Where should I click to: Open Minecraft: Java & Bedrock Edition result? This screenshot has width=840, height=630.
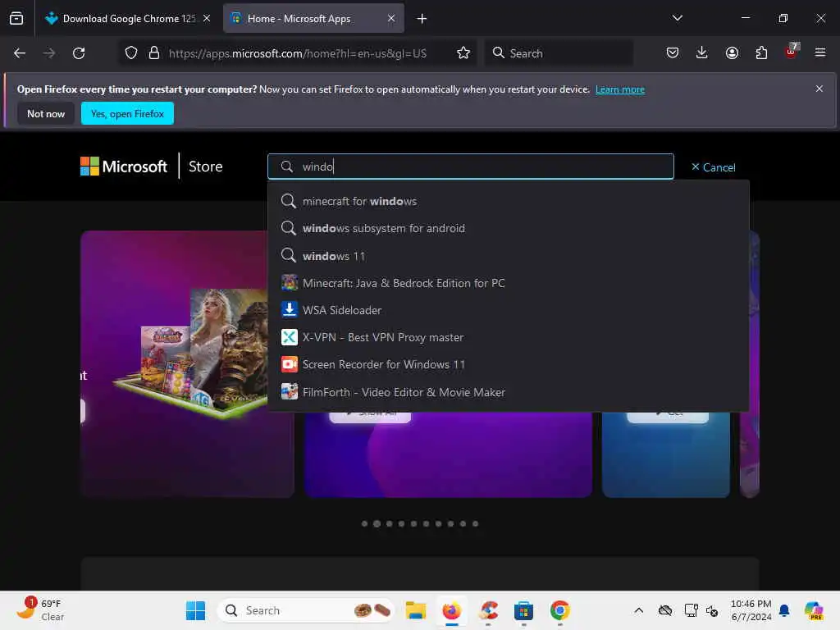point(509,283)
